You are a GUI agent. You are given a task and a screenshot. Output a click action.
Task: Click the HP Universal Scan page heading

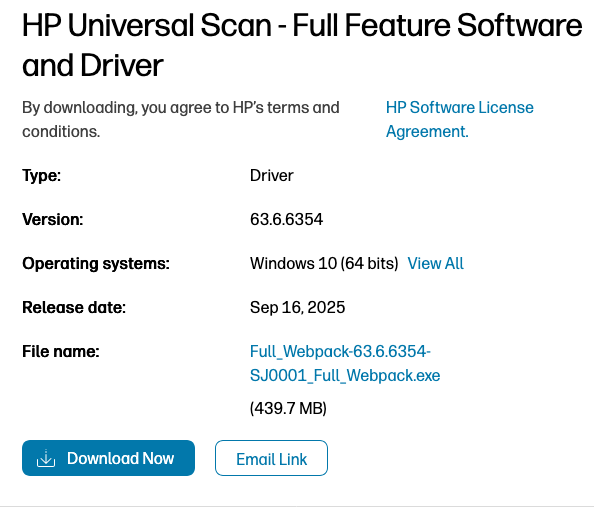point(302,46)
